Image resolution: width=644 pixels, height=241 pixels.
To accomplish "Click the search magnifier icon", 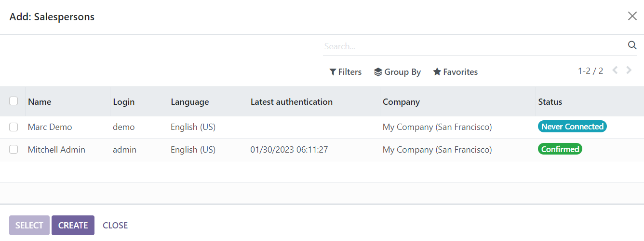I will 632,45.
